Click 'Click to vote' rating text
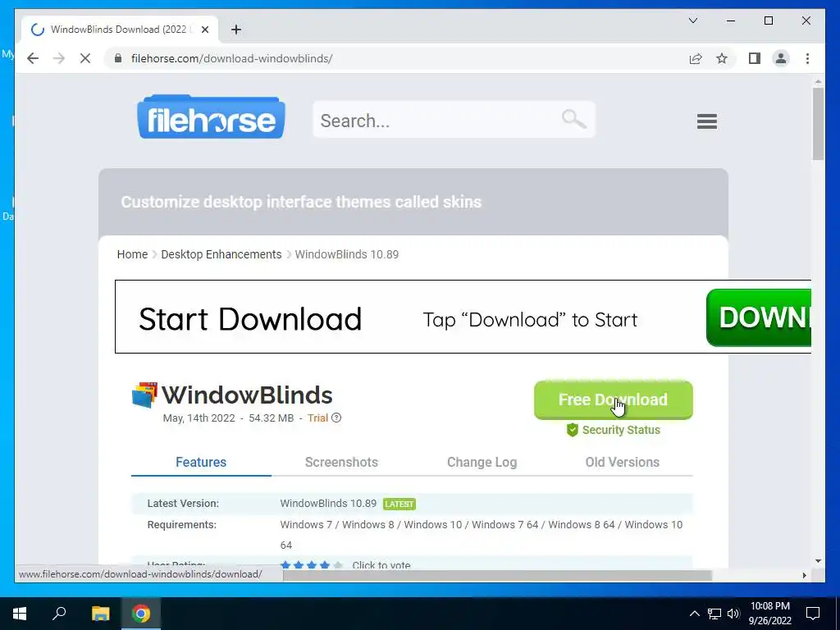Screen dimensions: 840x630 [381, 565]
